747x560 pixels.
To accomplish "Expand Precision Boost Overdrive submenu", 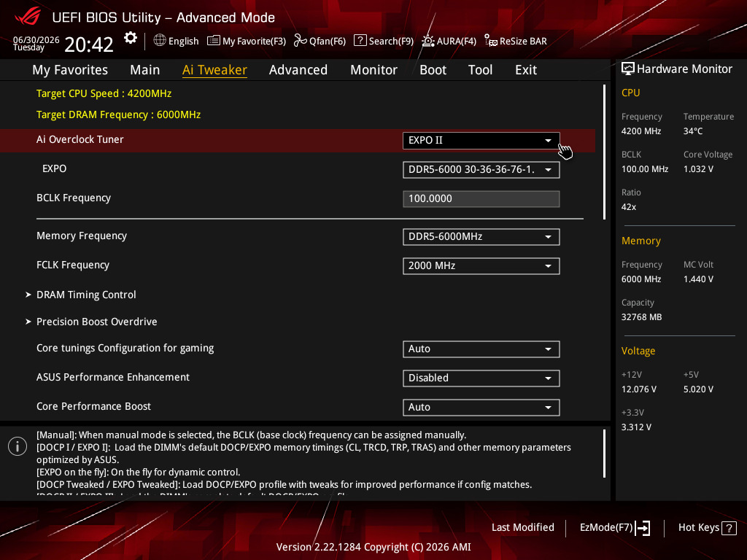I will 97,322.
